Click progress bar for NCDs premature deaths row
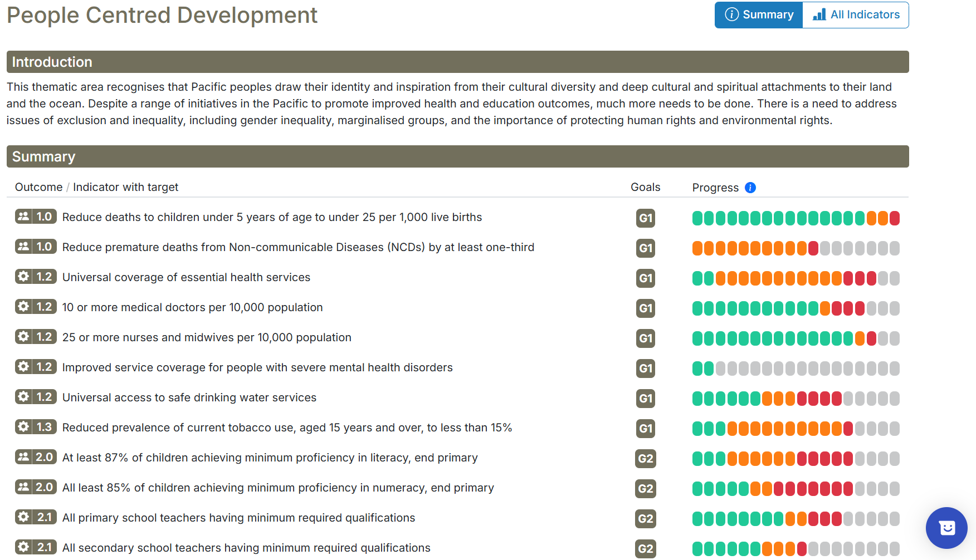The height and width of the screenshot is (560, 976). pos(796,248)
